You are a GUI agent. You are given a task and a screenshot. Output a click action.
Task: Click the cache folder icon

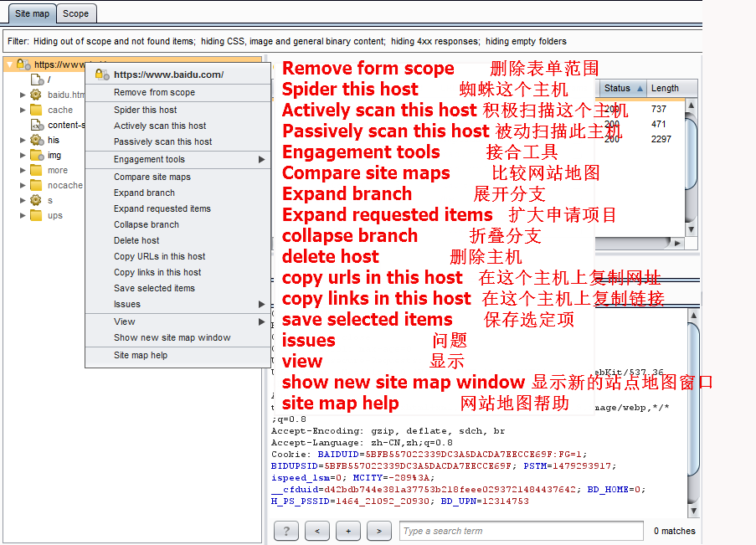coord(36,110)
